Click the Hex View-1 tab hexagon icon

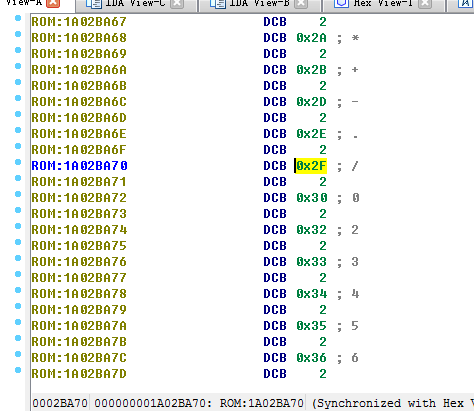click(x=341, y=3)
